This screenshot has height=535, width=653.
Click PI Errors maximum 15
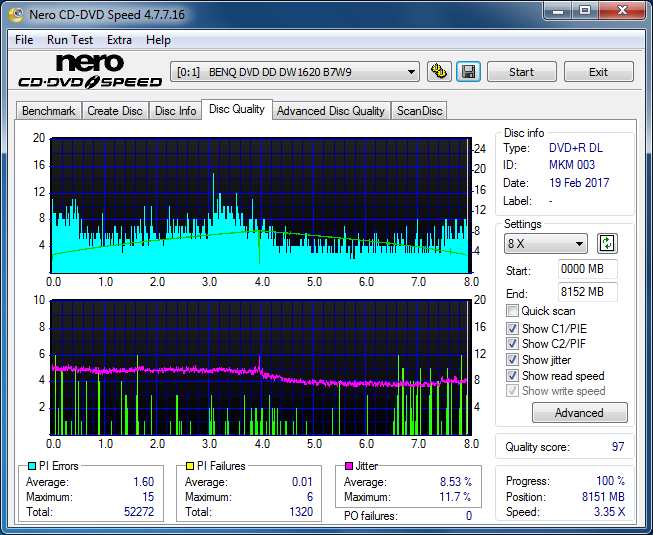point(148,497)
